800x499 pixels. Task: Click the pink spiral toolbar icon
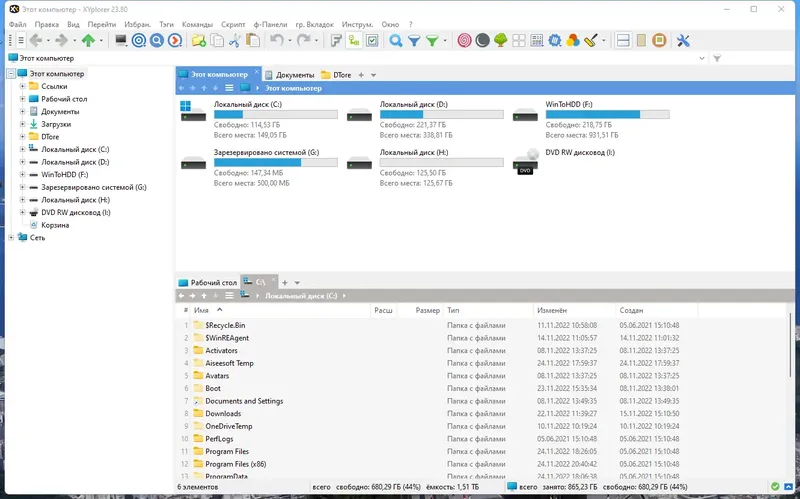click(x=464, y=40)
